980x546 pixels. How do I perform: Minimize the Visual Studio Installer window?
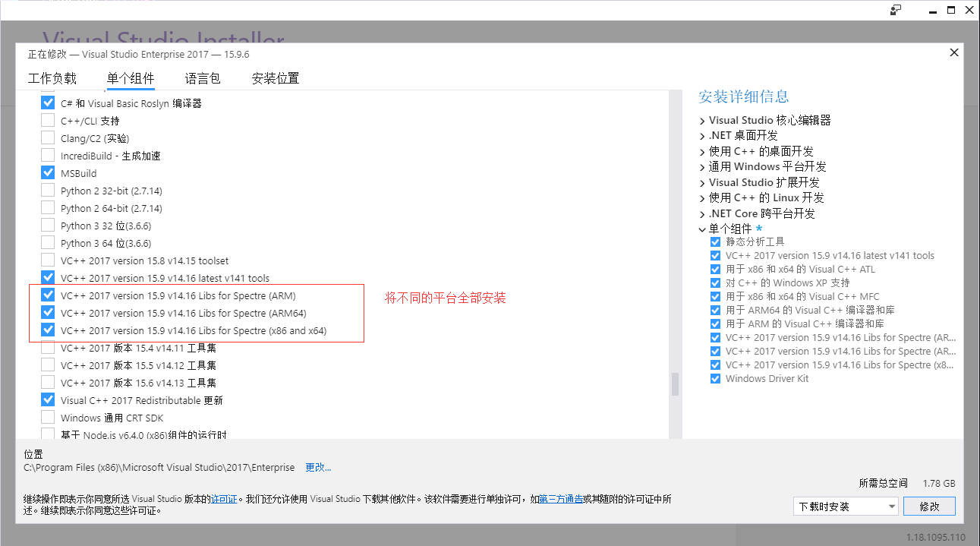(934, 10)
